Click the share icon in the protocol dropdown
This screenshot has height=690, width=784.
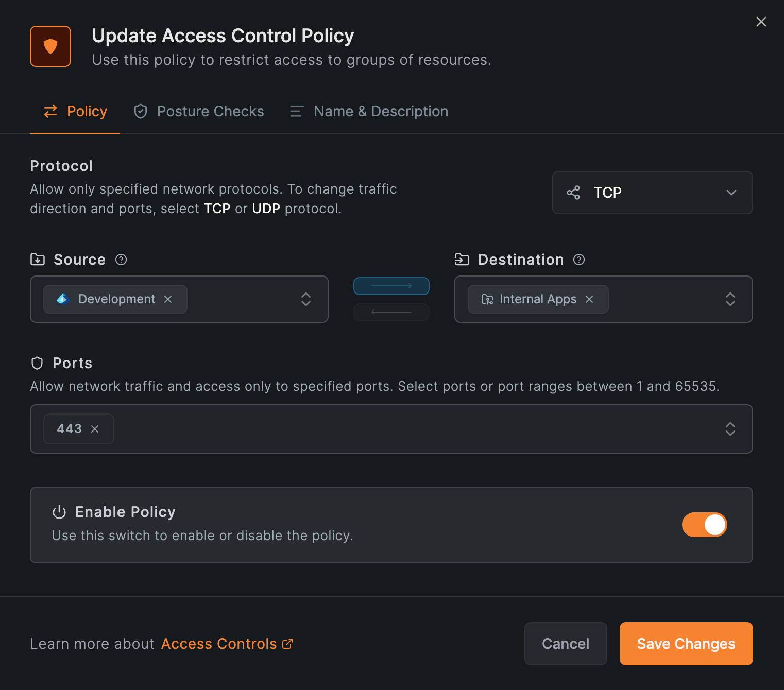coord(573,193)
